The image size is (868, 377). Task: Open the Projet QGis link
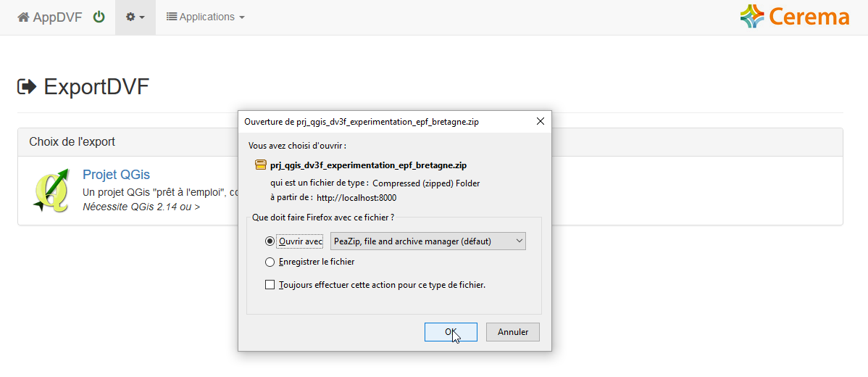point(116,175)
